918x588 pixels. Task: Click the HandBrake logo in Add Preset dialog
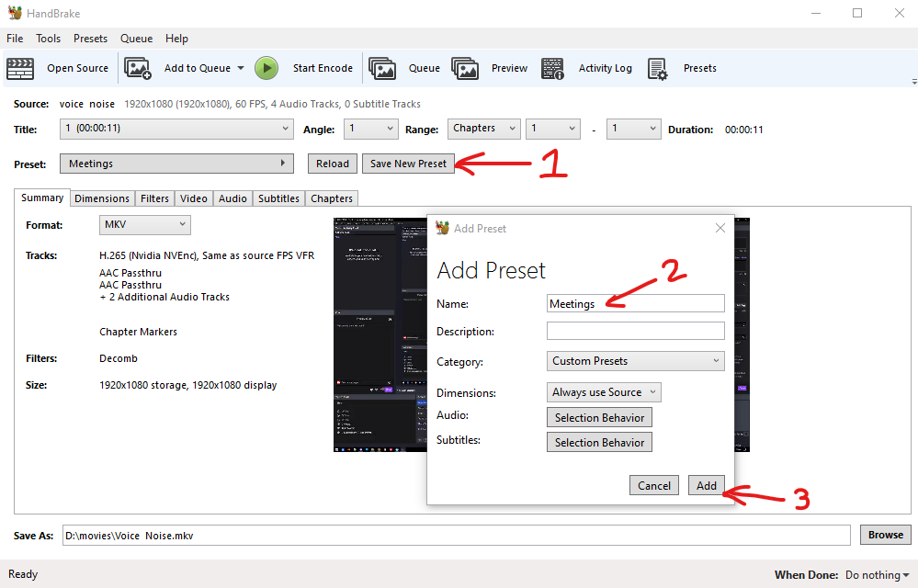(x=443, y=228)
